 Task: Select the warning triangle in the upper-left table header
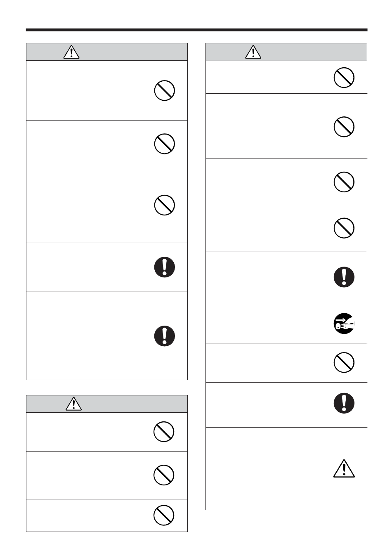(71, 52)
